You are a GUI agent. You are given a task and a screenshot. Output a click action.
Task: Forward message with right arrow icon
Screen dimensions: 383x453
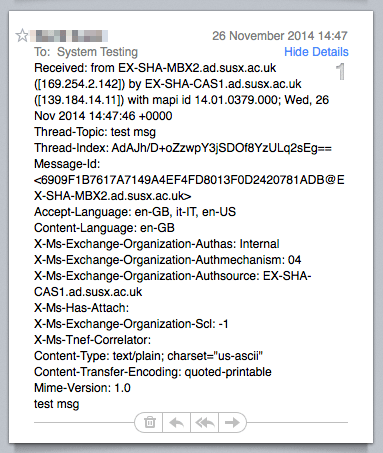[232, 422]
